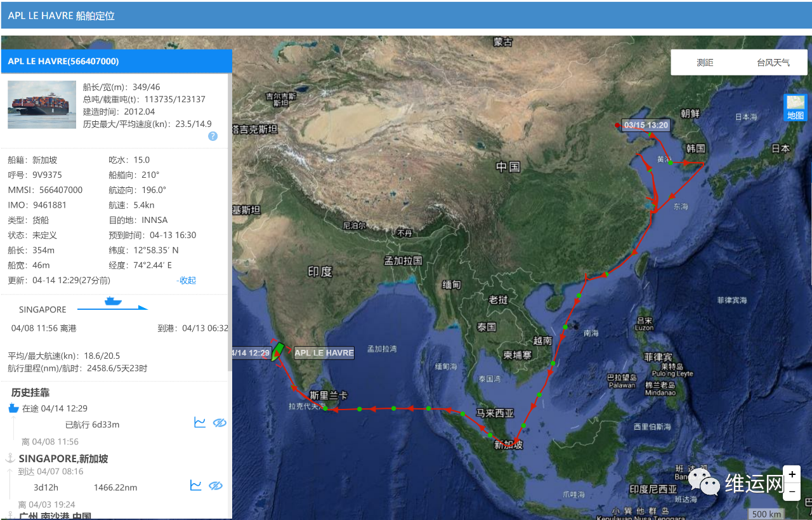812x520 pixels.
Task: Click the green waypoint dot near Sri Lanka
Action: 325,410
